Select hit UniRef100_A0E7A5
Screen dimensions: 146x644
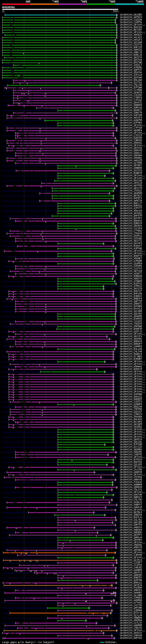(131, 115)
